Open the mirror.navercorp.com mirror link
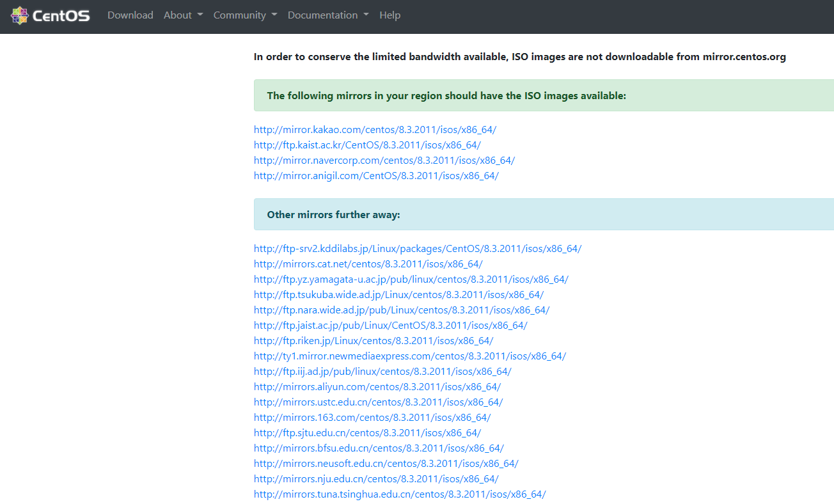This screenshot has width=834, height=504. 384,161
